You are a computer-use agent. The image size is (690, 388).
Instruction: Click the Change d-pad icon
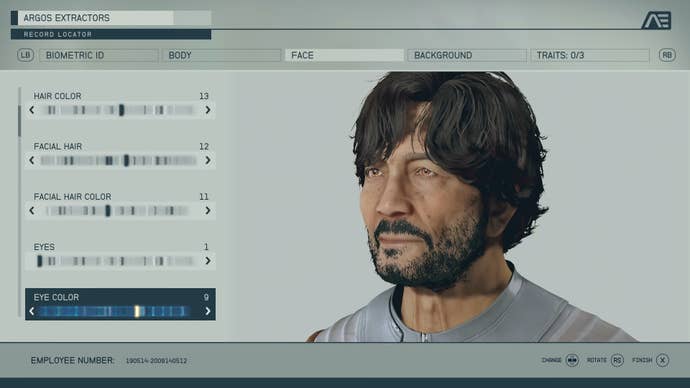pyautogui.click(x=572, y=360)
